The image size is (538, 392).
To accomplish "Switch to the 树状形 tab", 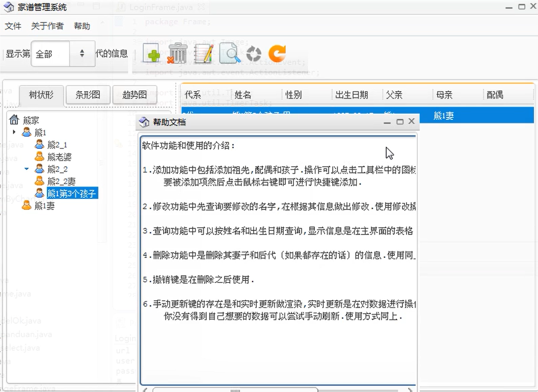I will point(41,95).
